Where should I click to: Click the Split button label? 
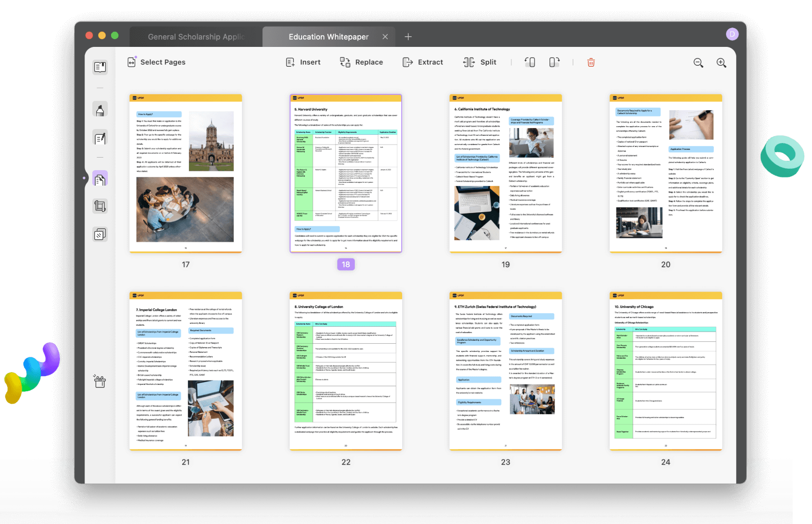(x=488, y=62)
